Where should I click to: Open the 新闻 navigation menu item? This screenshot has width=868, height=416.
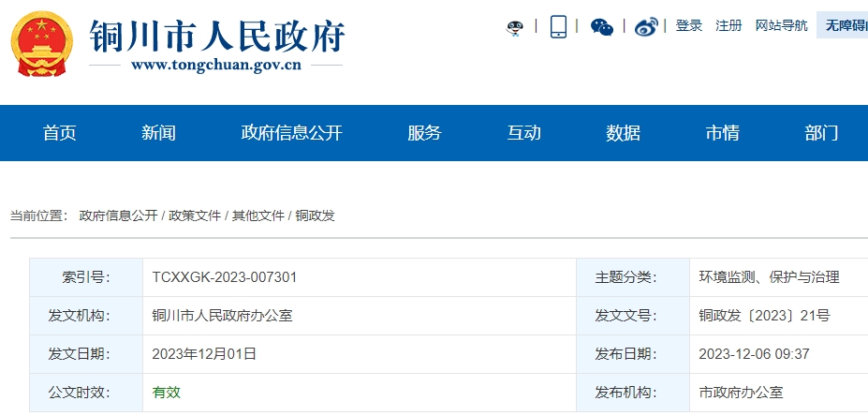[159, 133]
